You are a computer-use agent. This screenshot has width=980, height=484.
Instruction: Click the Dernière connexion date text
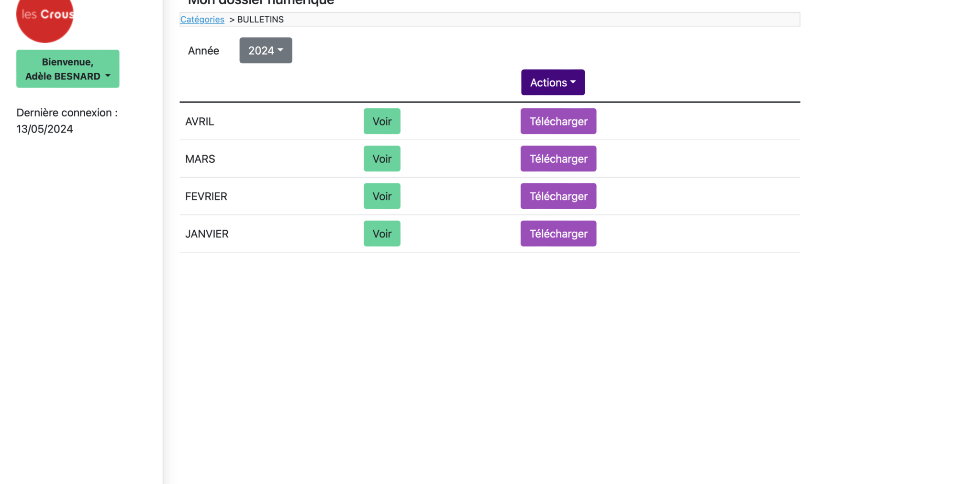45,129
